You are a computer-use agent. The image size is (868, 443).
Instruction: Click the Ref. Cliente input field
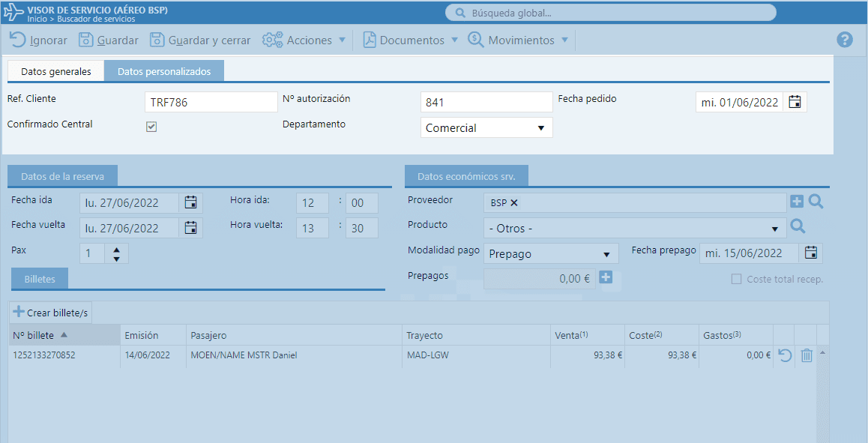211,102
